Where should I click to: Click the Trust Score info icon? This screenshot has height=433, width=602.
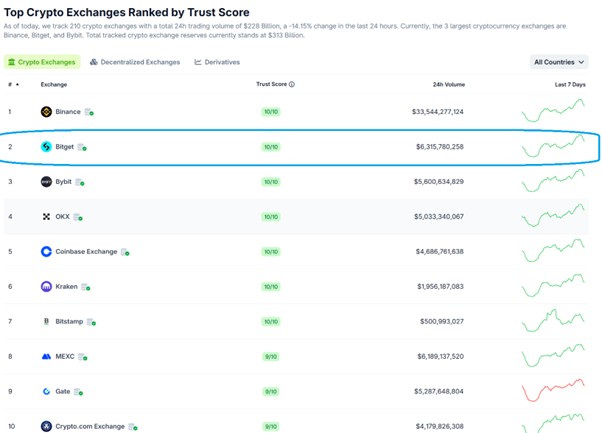click(x=292, y=84)
